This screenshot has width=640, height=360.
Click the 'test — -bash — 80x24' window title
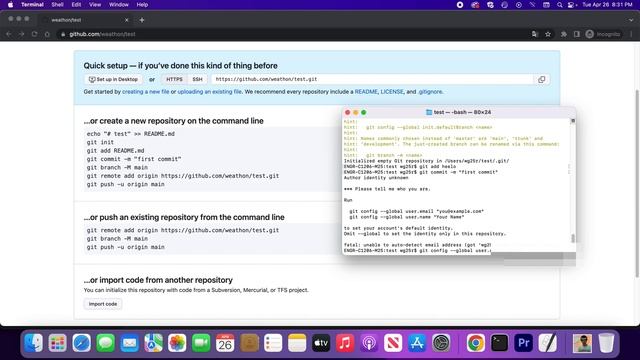click(462, 112)
